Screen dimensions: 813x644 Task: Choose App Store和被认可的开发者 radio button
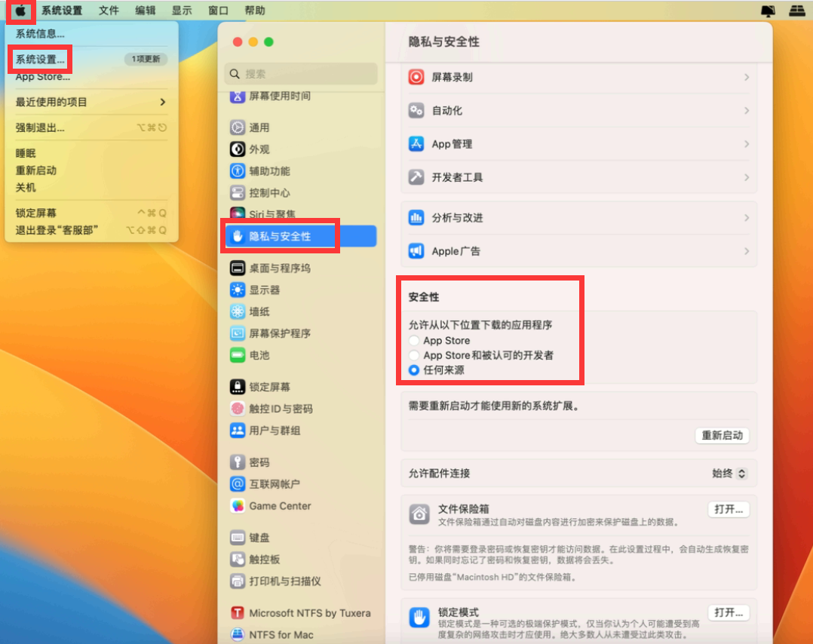tap(413, 355)
